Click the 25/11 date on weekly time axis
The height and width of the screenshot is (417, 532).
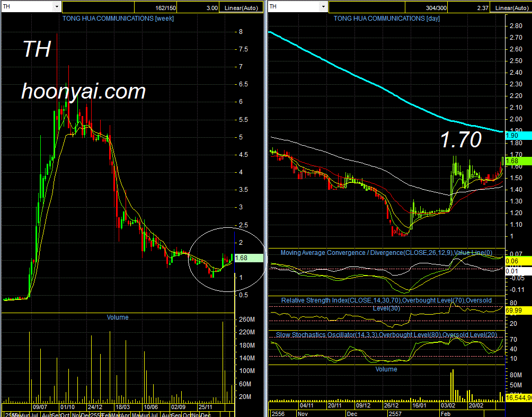[205, 407]
